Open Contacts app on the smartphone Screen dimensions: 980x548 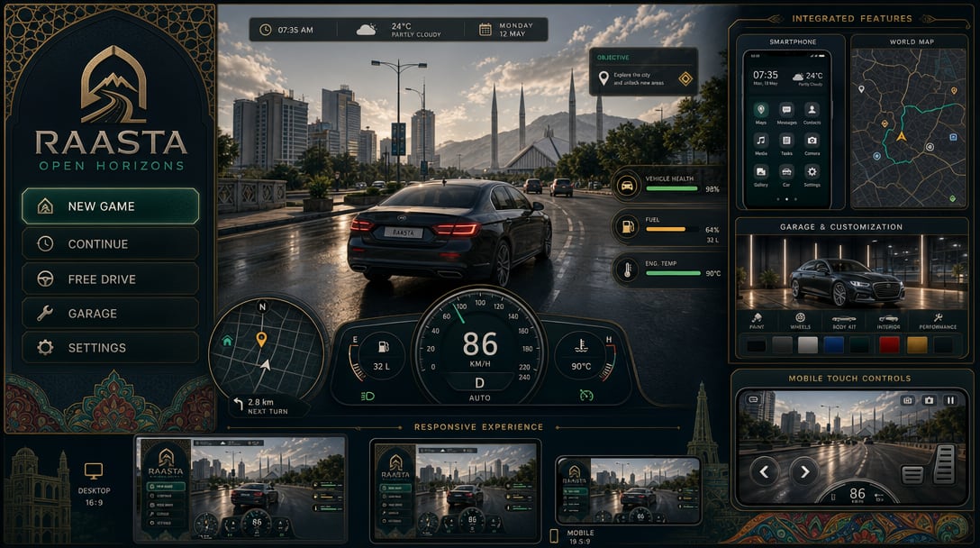[x=812, y=109]
